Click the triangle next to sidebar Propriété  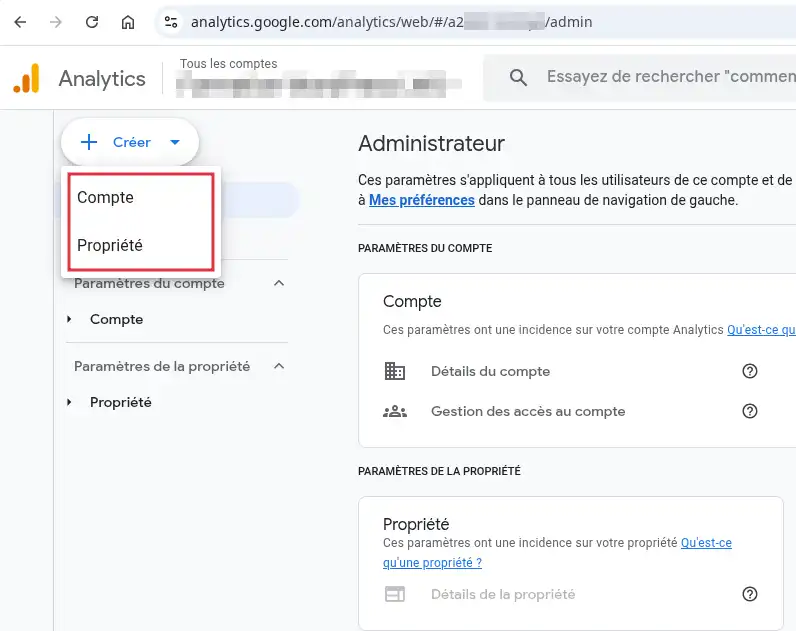(69, 403)
